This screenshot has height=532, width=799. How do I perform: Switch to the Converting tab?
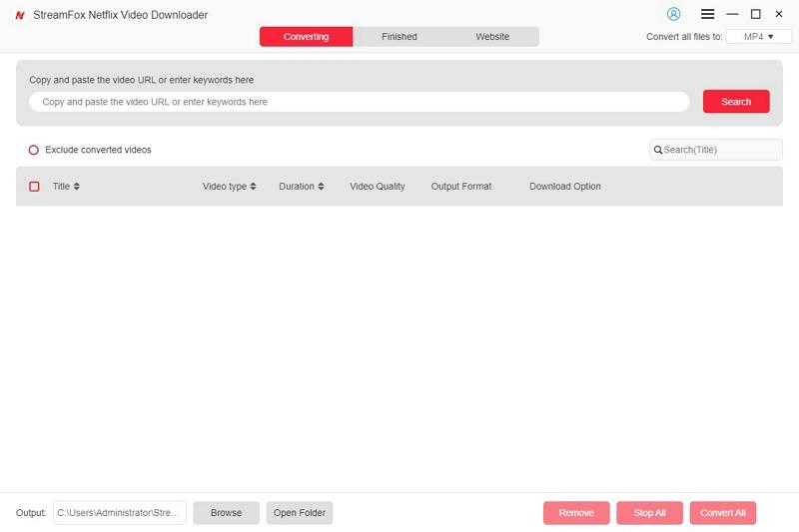click(x=306, y=37)
